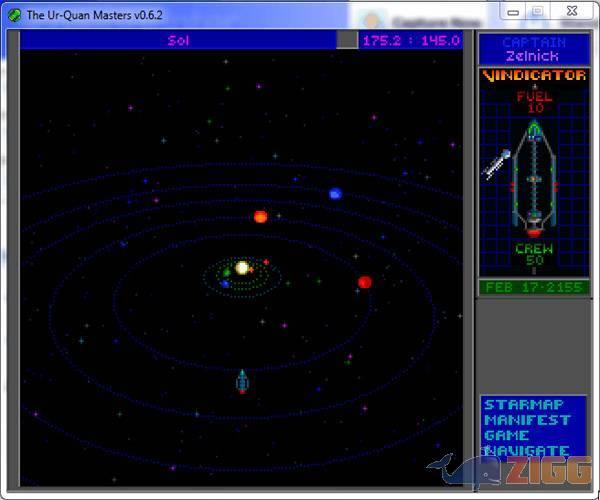Click the FEB 17 2155 date display
This screenshot has height=500, width=600.
[x=534, y=287]
